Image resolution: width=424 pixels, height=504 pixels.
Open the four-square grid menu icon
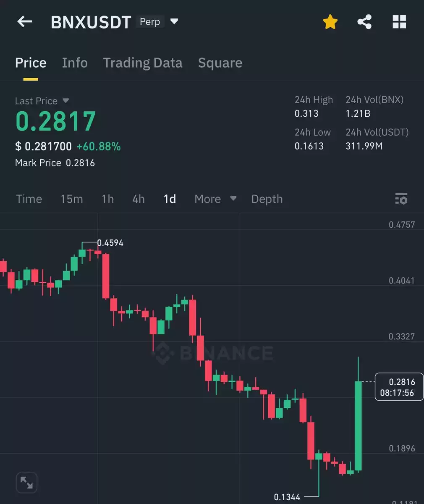(399, 22)
